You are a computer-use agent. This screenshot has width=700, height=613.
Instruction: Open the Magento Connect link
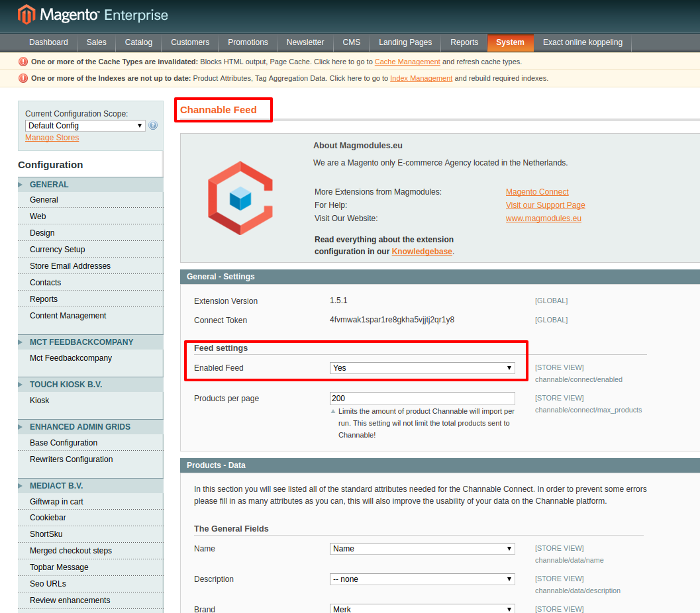click(x=537, y=192)
